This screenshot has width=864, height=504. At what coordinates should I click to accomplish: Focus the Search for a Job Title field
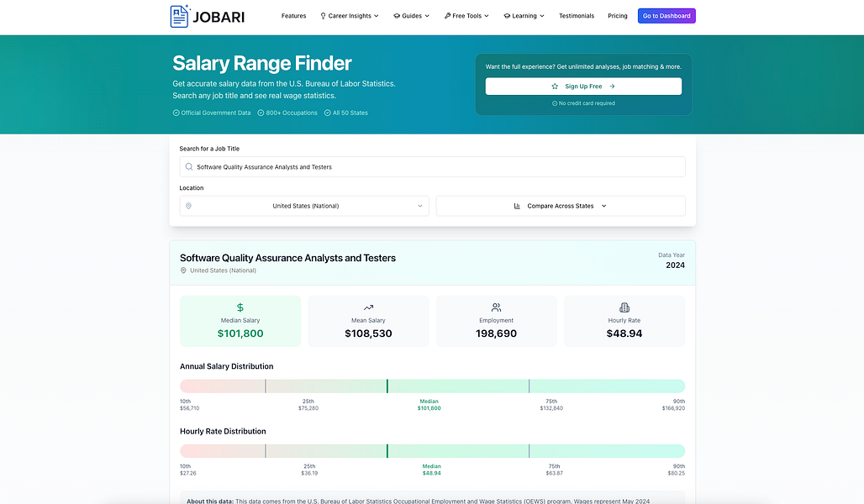tap(433, 167)
